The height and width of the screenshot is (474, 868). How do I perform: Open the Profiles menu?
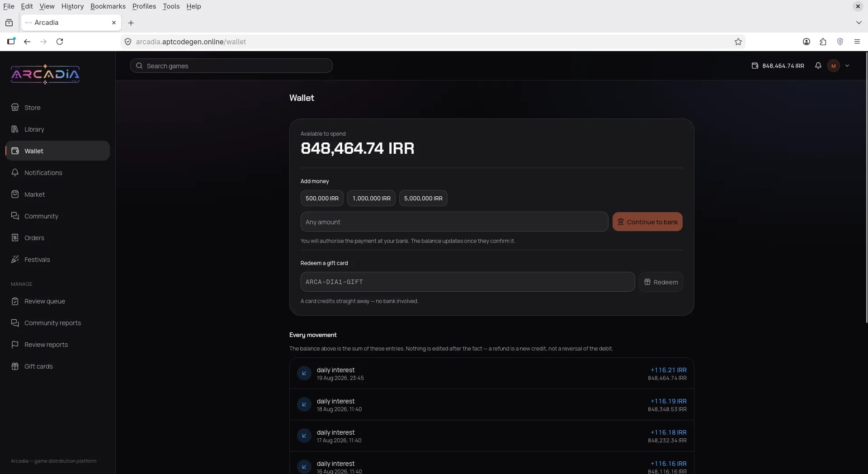(x=144, y=6)
